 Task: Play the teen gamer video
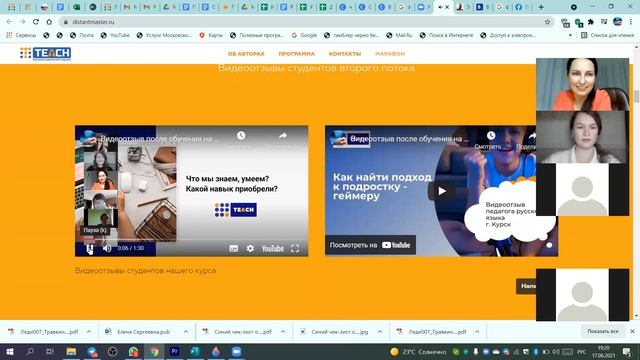pos(442,191)
